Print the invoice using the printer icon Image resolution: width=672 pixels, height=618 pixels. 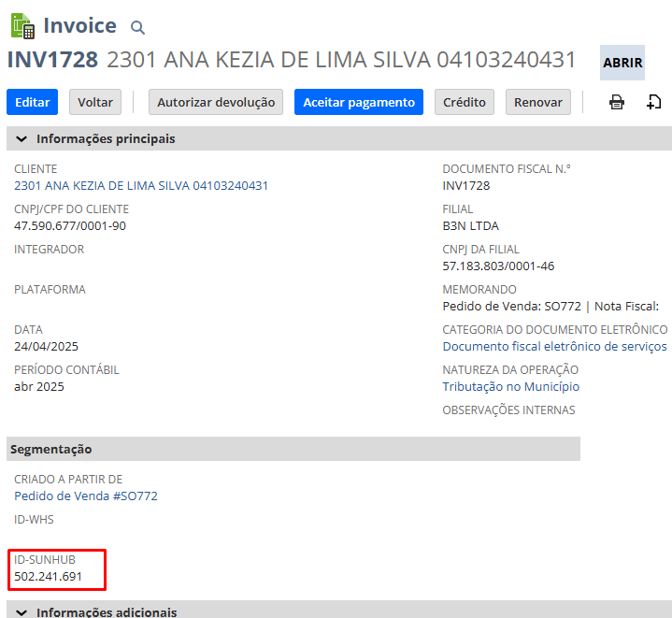(617, 102)
